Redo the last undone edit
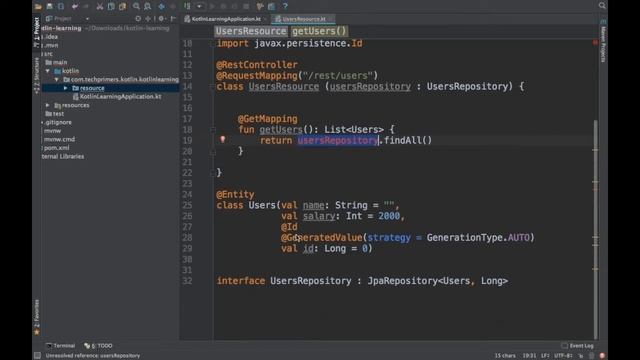640x360 pixels. (86, 6)
